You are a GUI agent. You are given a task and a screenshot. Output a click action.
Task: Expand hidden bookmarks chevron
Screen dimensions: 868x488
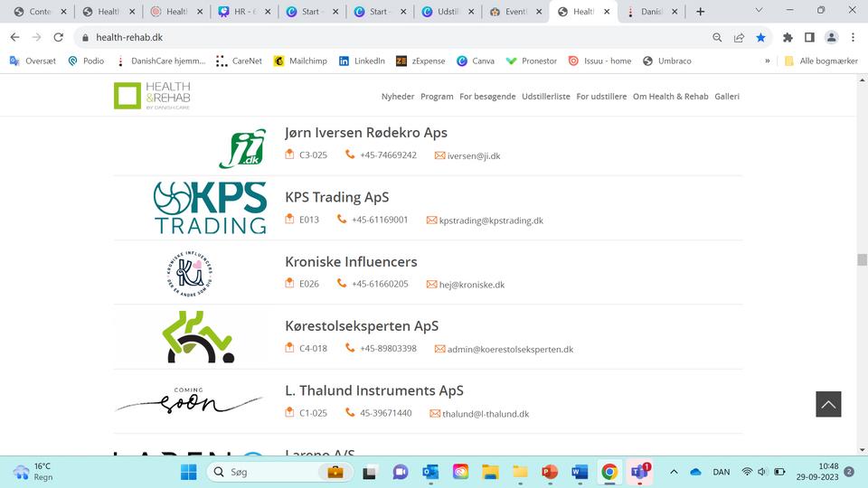768,61
